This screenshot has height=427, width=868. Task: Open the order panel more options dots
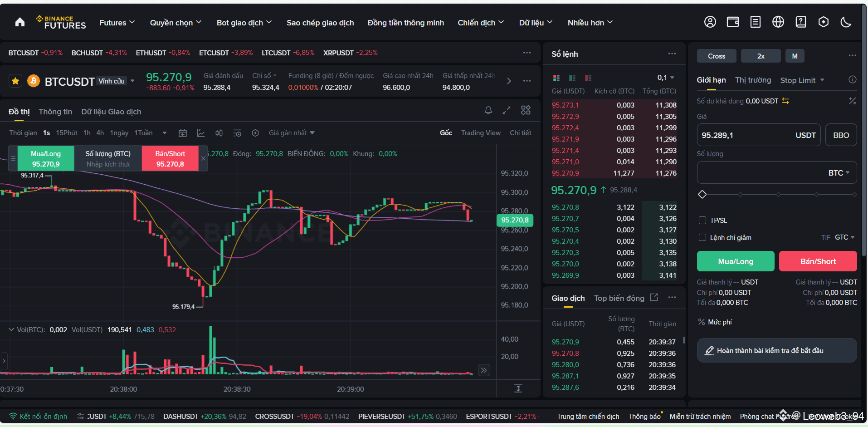[x=853, y=55]
